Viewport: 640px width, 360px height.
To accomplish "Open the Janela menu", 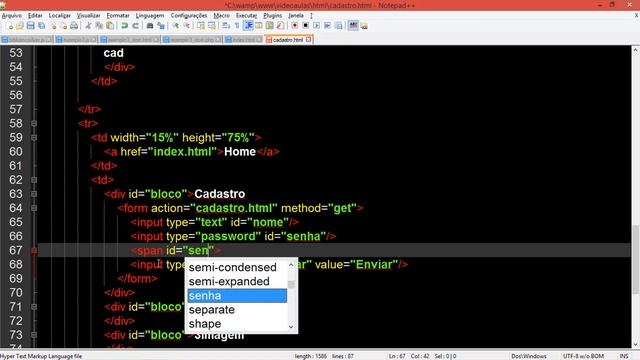I will pyautogui.click(x=296, y=16).
